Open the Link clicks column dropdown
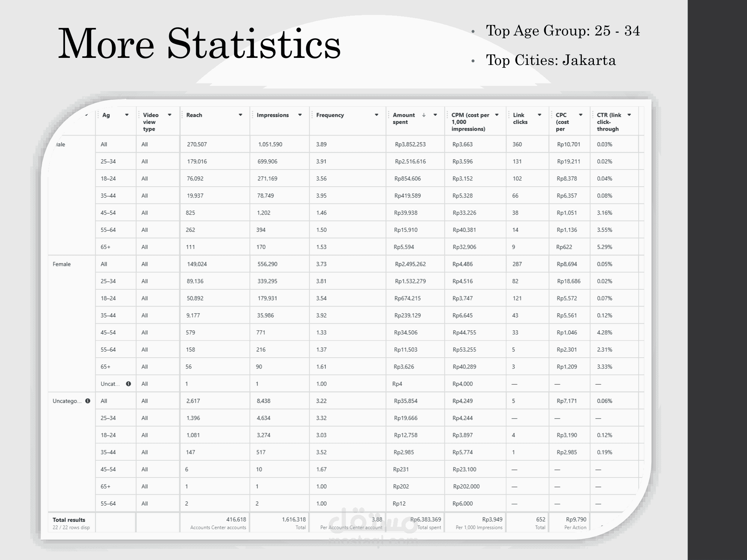747x560 pixels. [539, 115]
